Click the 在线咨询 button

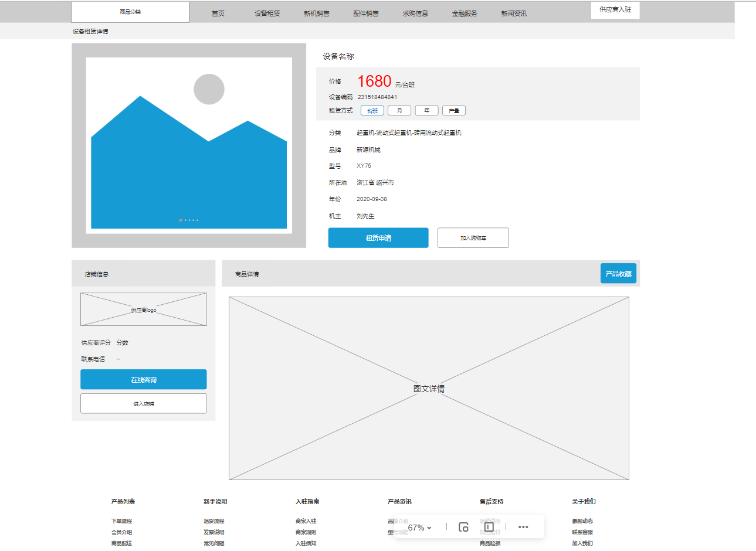[144, 380]
